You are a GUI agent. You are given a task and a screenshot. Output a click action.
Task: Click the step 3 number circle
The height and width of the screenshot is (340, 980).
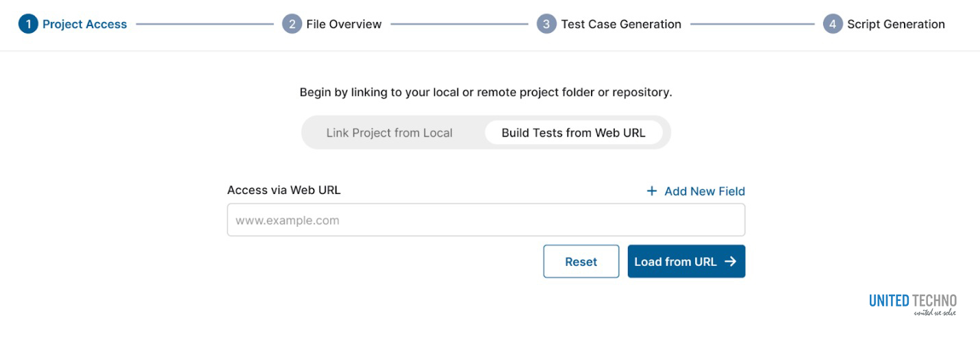pos(546,25)
